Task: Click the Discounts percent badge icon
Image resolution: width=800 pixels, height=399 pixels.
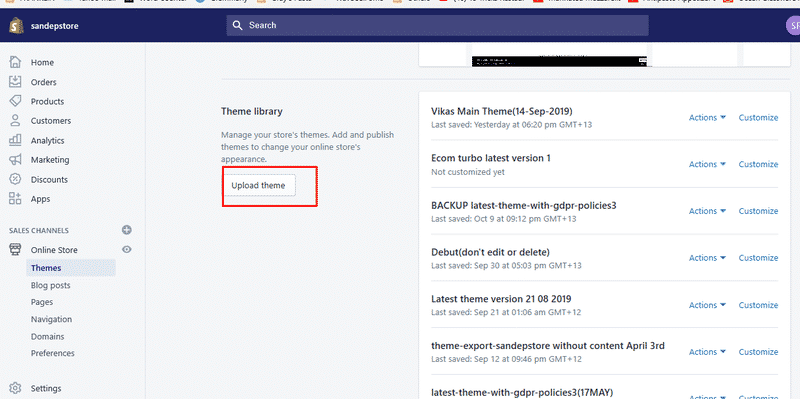Action: tap(15, 179)
